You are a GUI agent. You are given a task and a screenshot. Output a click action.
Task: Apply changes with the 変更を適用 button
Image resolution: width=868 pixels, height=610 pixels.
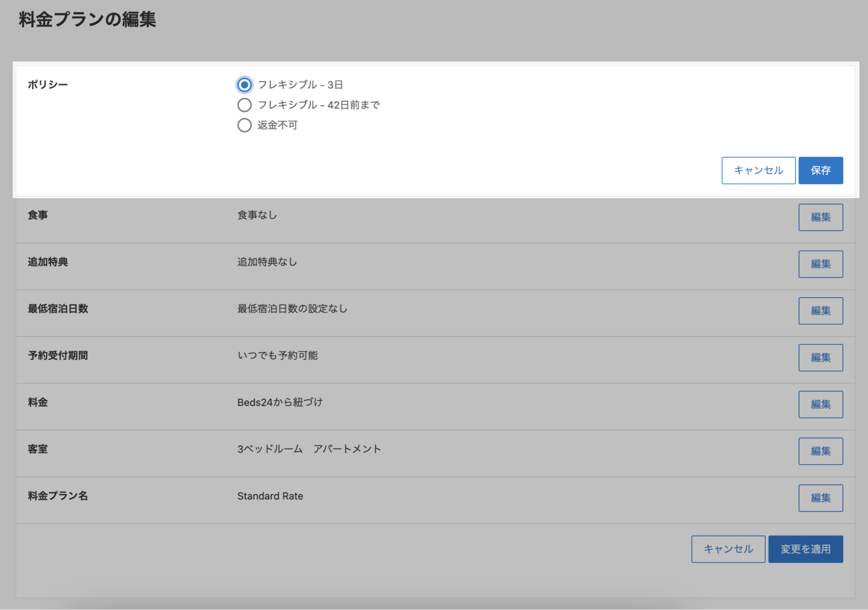(805, 549)
